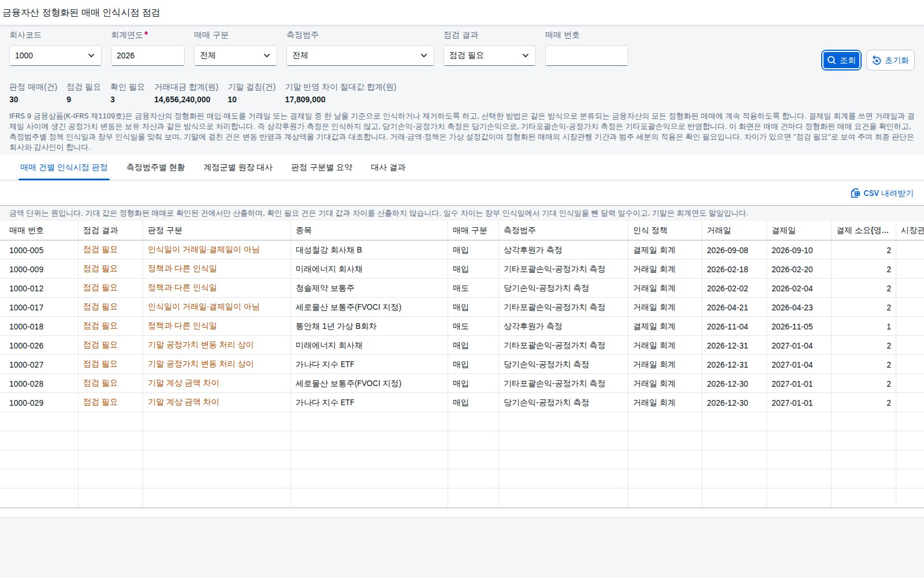This screenshot has height=578, width=924.
Task: Click the reset icon in 초기화 button
Action: (x=877, y=60)
